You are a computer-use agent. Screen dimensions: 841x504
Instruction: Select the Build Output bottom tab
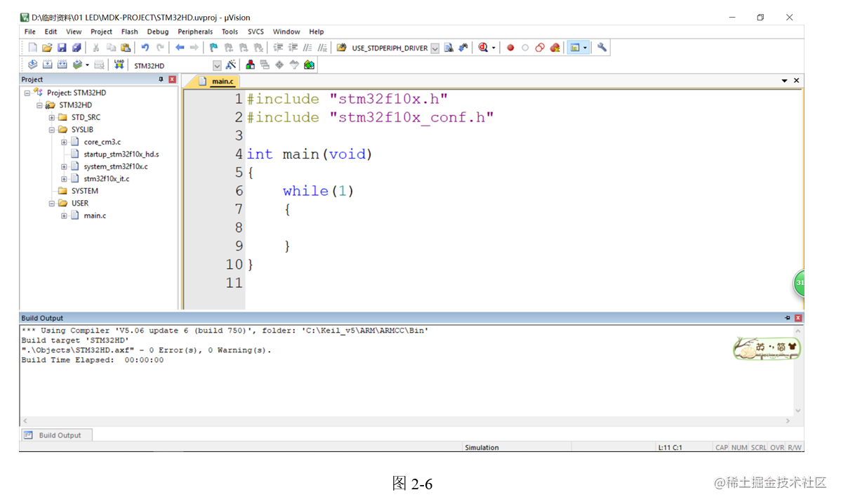(x=56, y=435)
